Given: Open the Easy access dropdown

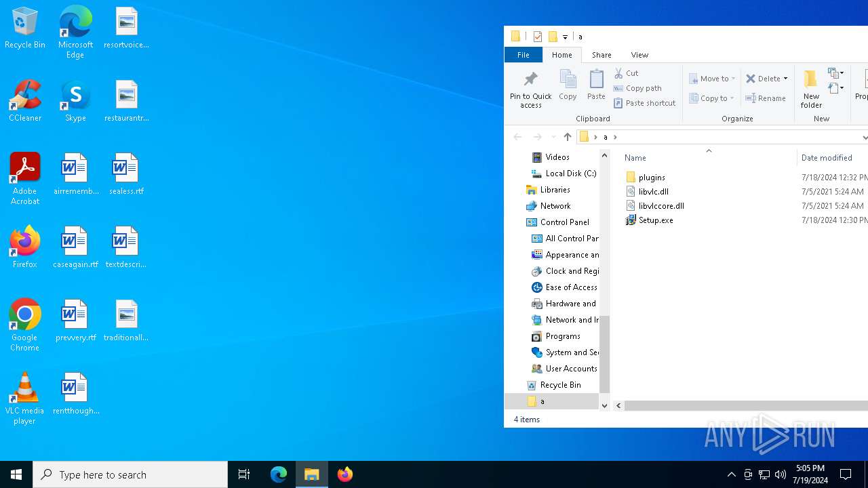Looking at the screenshot, I should coord(835,88).
